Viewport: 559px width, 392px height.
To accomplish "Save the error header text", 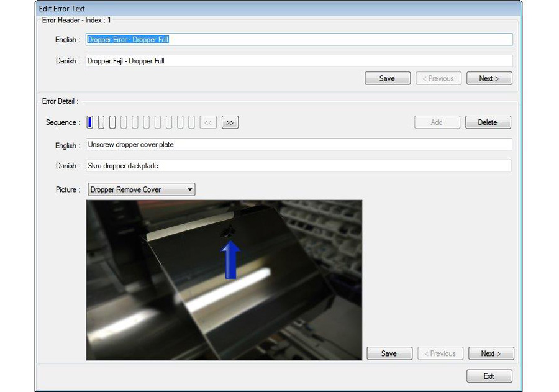I will (387, 78).
